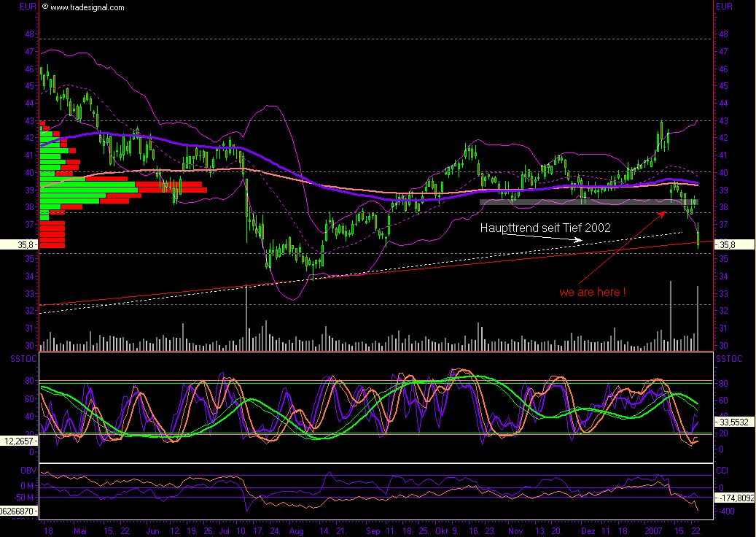756x537 pixels.
Task: Click the right-side 35,8 price marker
Action: 730,245
